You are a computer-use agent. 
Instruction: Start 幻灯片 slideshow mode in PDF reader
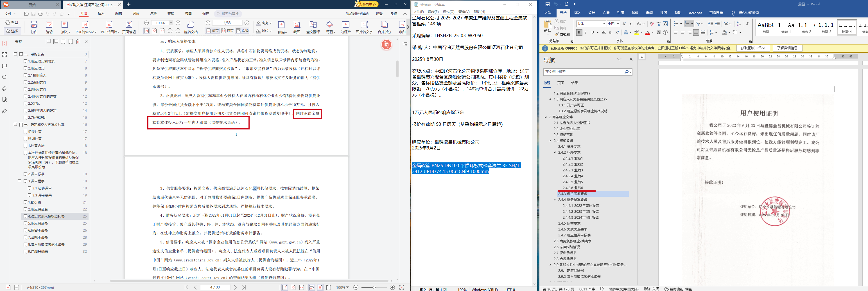point(345,27)
